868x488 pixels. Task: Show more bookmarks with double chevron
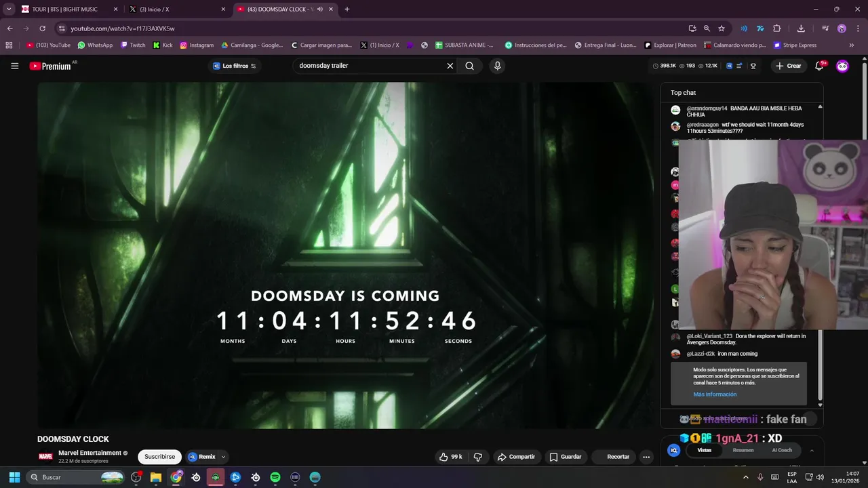(852, 45)
